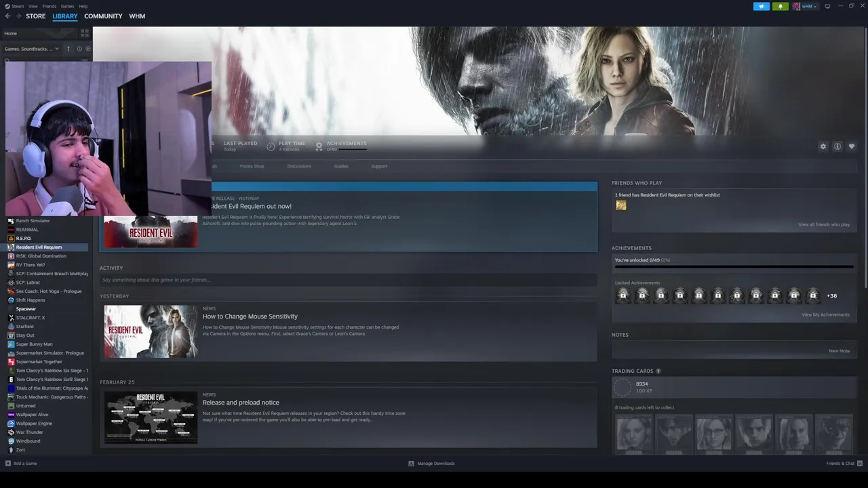Image resolution: width=868 pixels, height=488 pixels.
Task: Open the green notifications bell
Action: pyautogui.click(x=780, y=6)
